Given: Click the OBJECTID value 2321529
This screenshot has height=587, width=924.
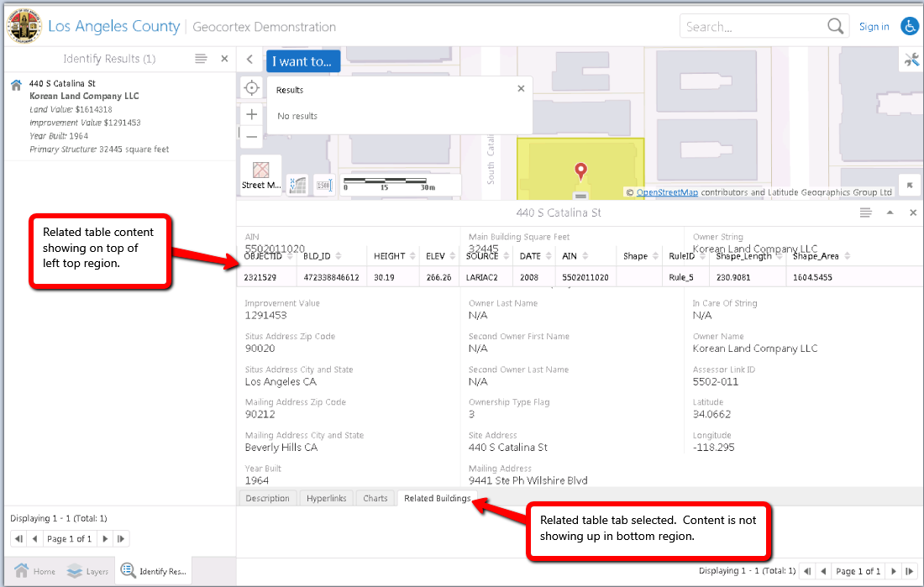Looking at the screenshot, I should [260, 277].
